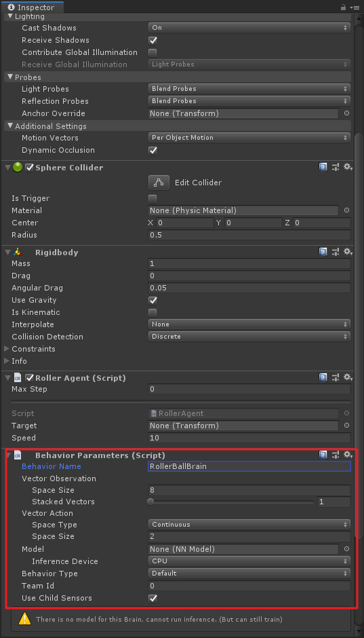Open Sphere Collider settings gear menu
This screenshot has height=638, width=364.
click(x=347, y=167)
